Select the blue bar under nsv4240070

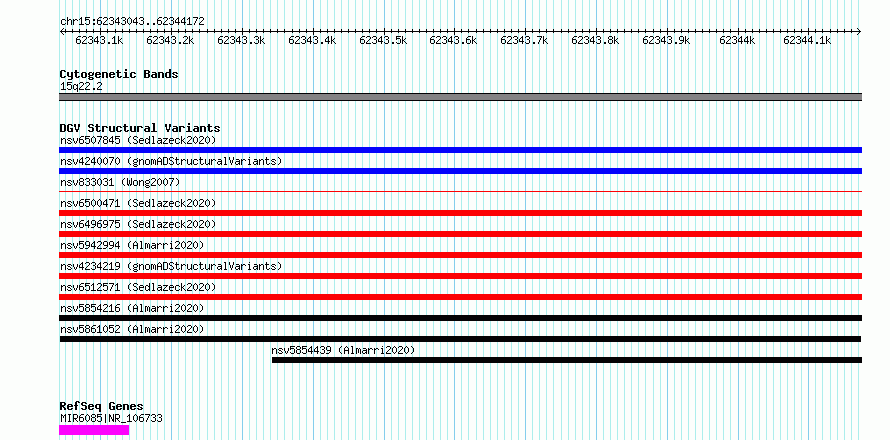pyautogui.click(x=460, y=171)
